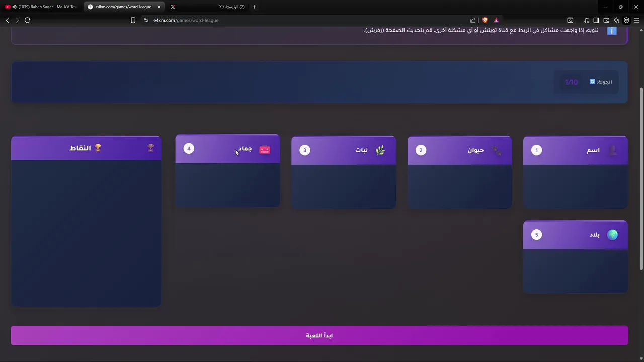Open the Leo AI sparkle icon
644x362 pixels.
coord(616,20)
